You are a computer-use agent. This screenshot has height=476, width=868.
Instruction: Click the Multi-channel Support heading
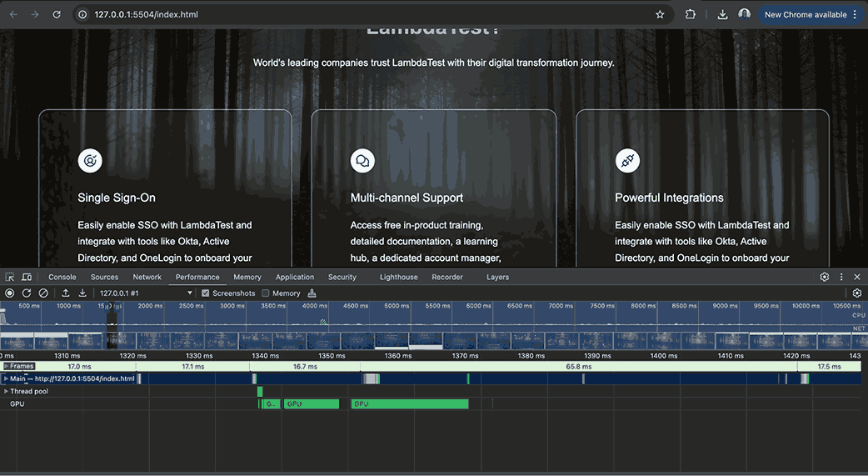tap(407, 198)
